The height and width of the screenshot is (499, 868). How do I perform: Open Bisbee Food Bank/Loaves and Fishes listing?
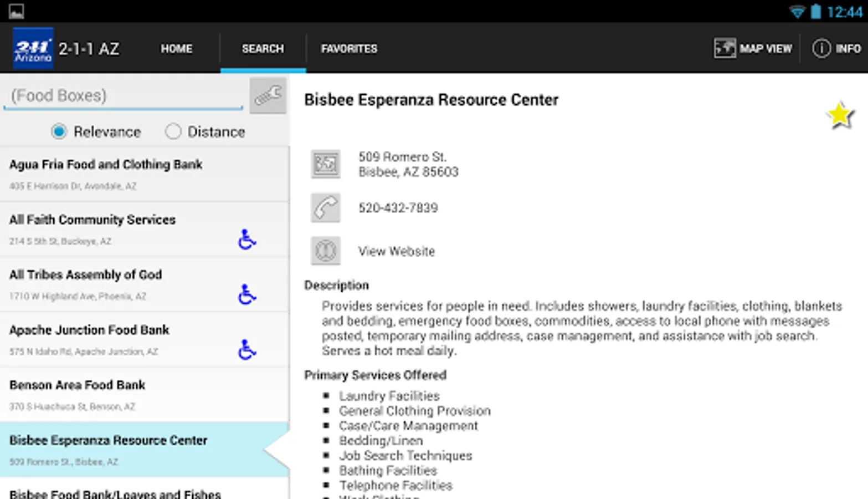point(145,489)
